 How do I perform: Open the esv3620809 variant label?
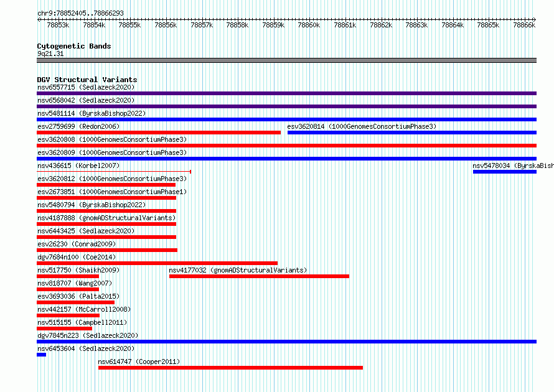(x=112, y=152)
